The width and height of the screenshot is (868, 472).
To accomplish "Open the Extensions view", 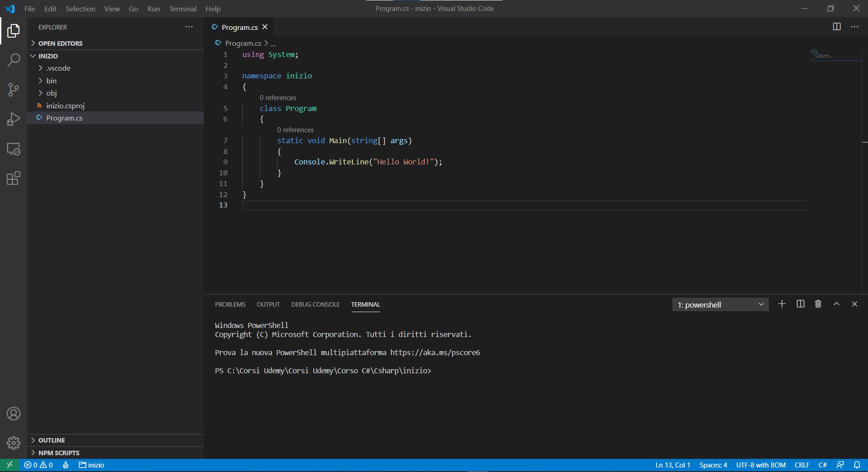I will point(14,178).
